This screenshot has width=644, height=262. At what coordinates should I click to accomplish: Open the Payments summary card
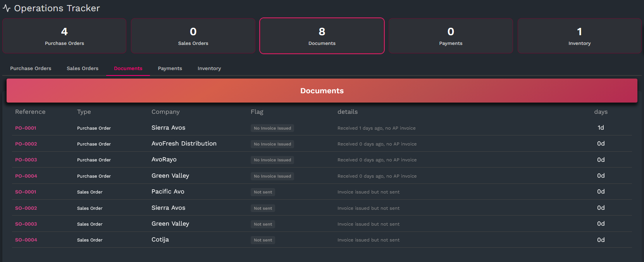point(451,36)
